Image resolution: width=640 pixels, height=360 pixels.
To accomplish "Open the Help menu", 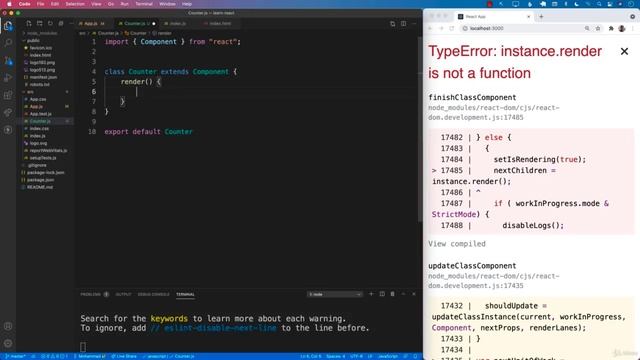I will tap(187, 4).
